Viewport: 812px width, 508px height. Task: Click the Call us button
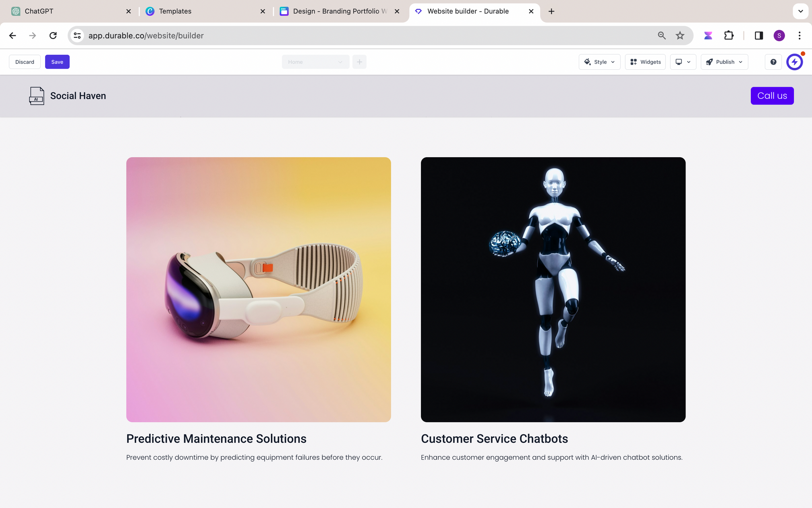[x=772, y=96]
